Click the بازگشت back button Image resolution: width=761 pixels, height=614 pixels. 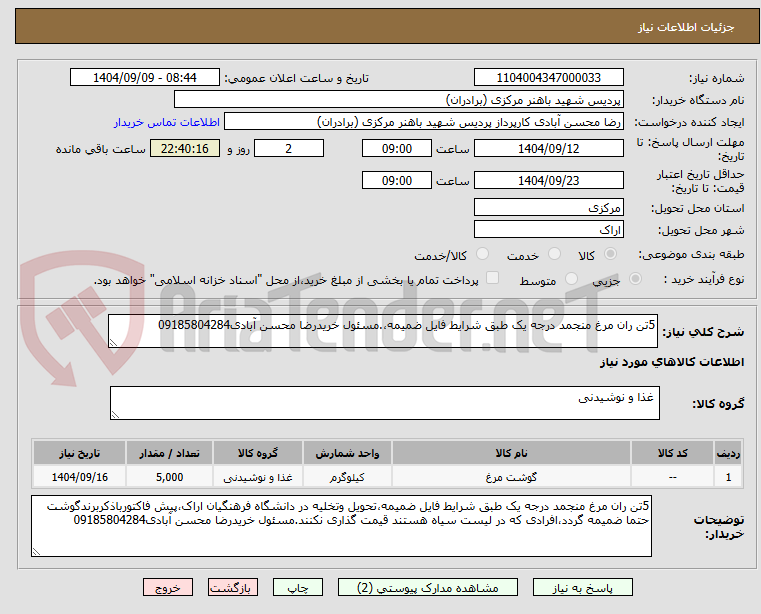(x=232, y=587)
